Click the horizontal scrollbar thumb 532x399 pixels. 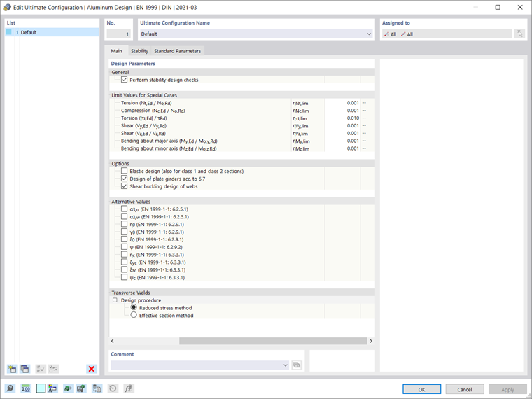(x=273, y=341)
